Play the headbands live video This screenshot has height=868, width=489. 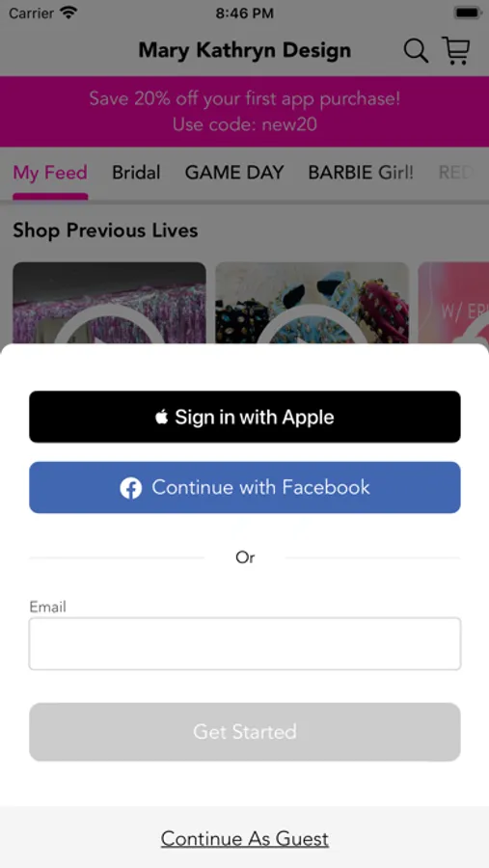click(312, 304)
